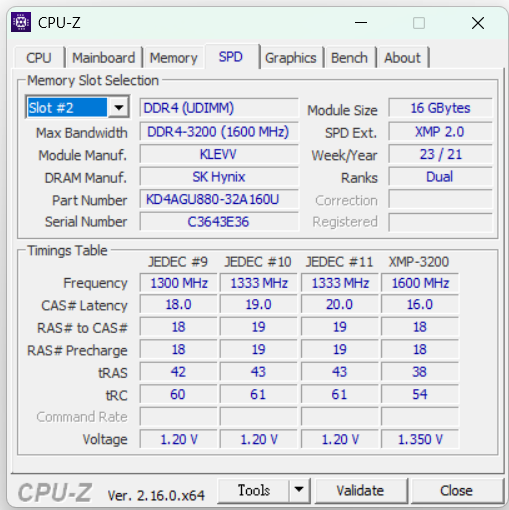Select the DDR4-3200 (1600 MHz) bandwidth value
The height and width of the screenshot is (510, 509).
[219, 132]
